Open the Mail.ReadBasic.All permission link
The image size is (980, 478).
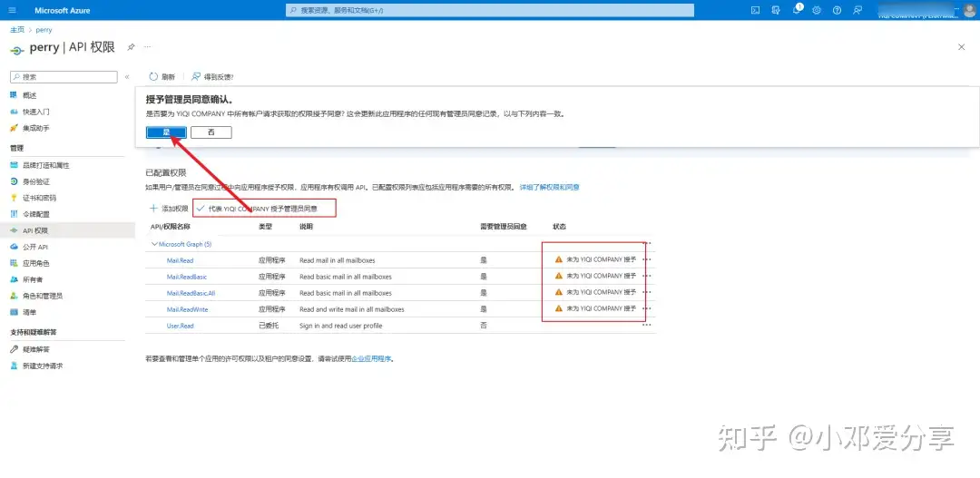coord(191,292)
